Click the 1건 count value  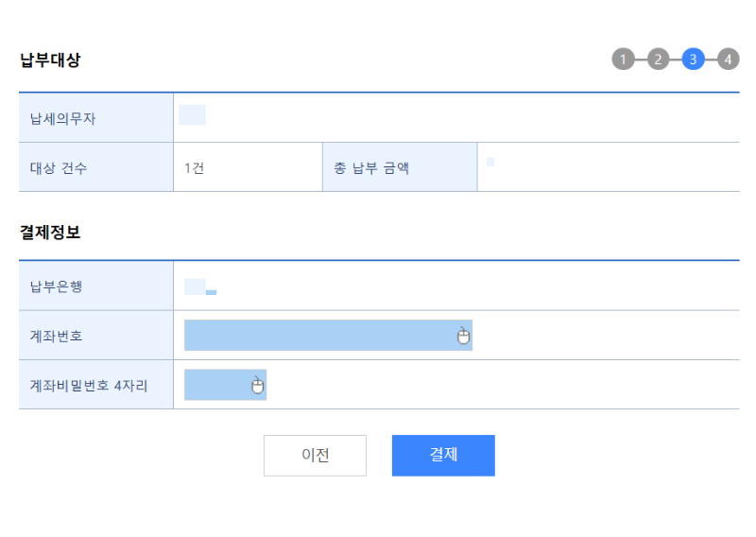click(x=195, y=168)
